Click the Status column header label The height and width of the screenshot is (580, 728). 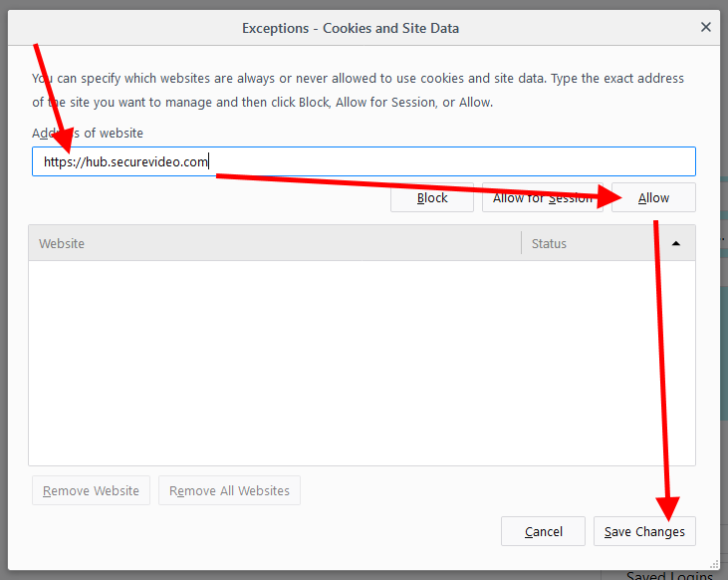(549, 243)
